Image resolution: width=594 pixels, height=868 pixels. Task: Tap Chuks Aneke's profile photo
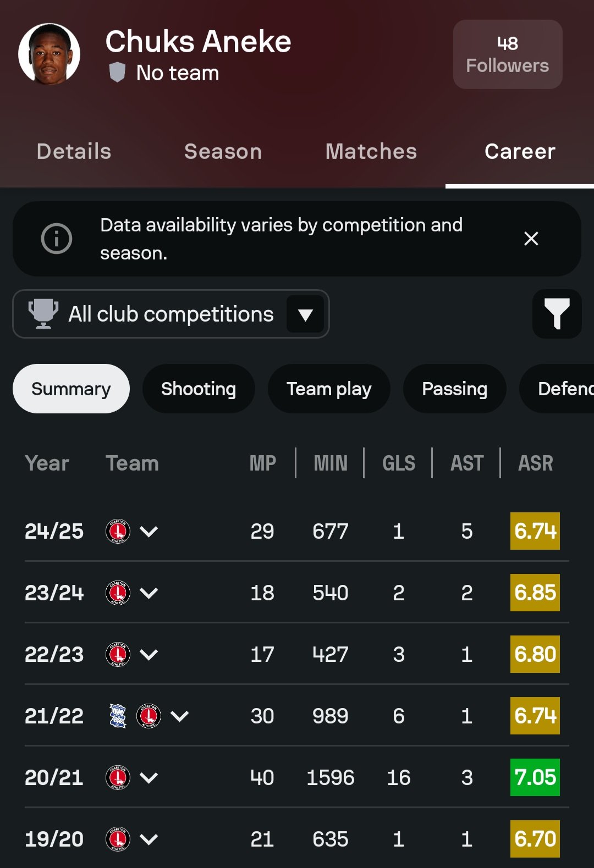point(50,54)
